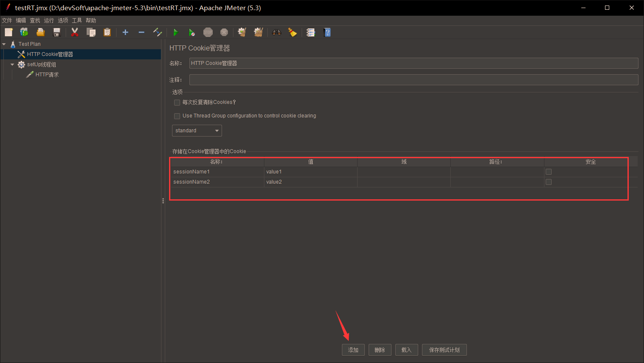Click the 值 column header
Image resolution: width=644 pixels, height=363 pixels.
[311, 162]
